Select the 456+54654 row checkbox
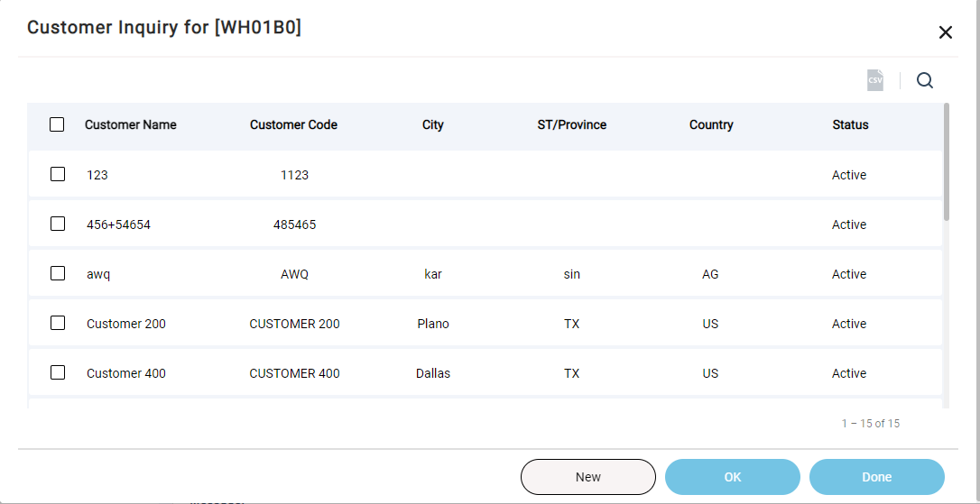The width and height of the screenshot is (980, 504). click(58, 225)
